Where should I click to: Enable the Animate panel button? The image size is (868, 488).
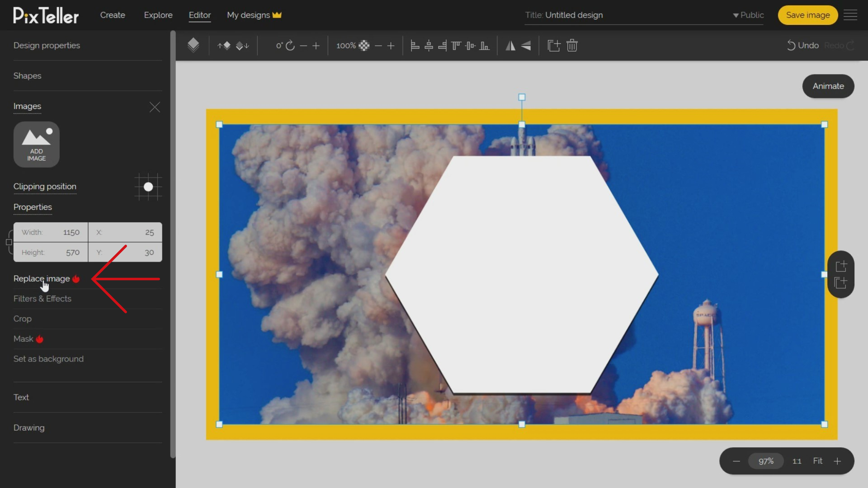828,86
